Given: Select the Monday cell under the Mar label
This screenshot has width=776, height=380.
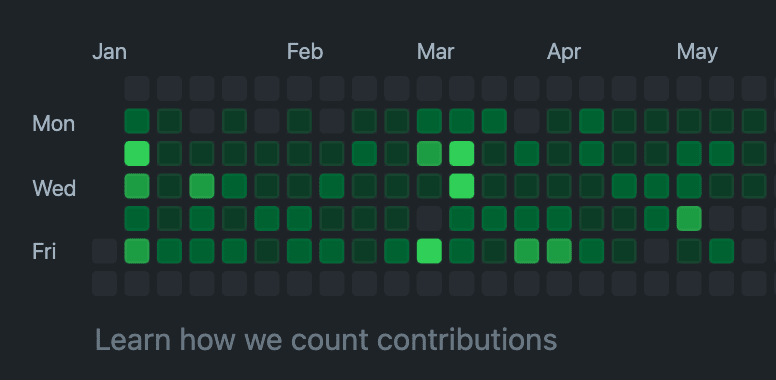Looking at the screenshot, I should [x=429, y=121].
